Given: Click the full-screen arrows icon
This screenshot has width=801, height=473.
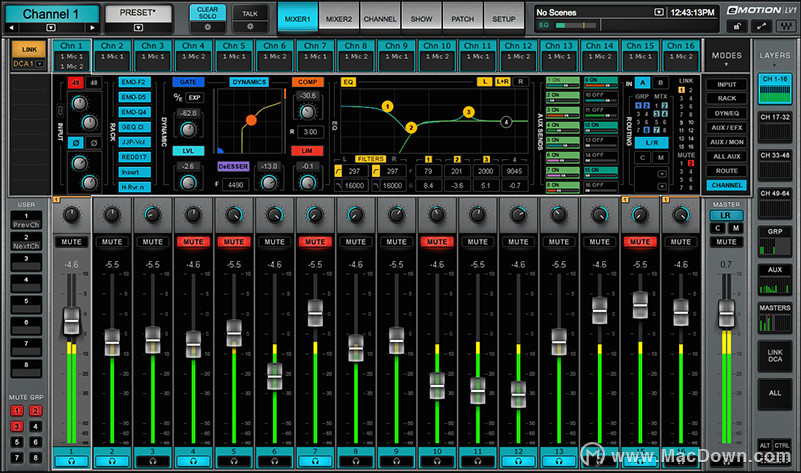Looking at the screenshot, I should [761, 27].
